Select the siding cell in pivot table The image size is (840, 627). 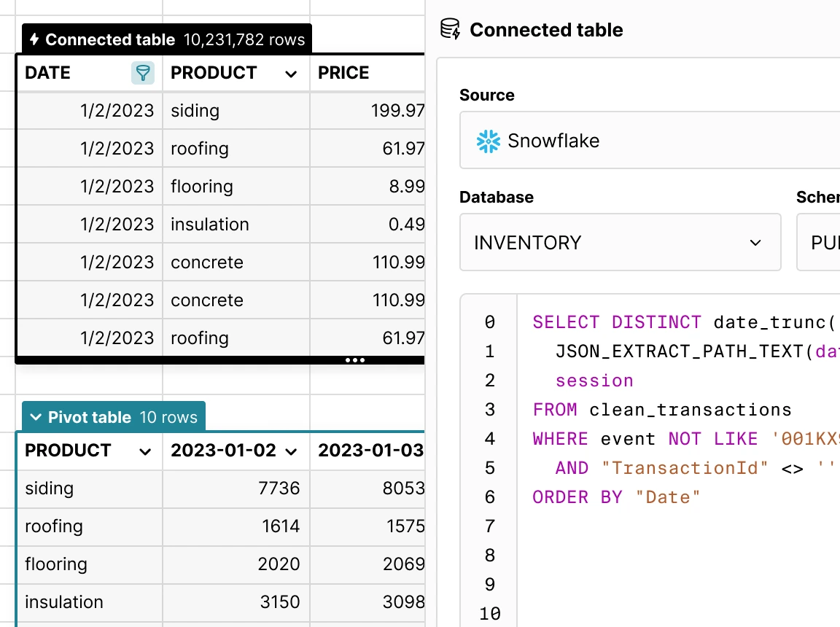(x=50, y=488)
